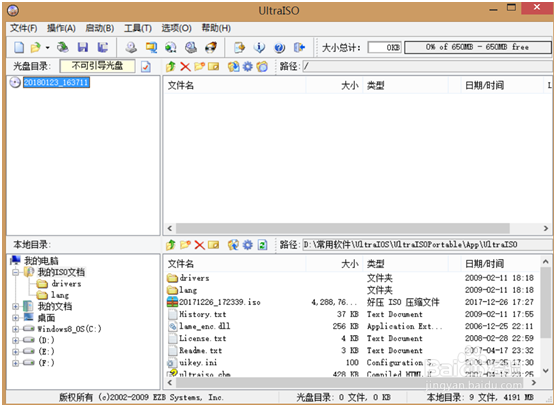Click Extract icon in disc directory toolbar

coord(233,66)
